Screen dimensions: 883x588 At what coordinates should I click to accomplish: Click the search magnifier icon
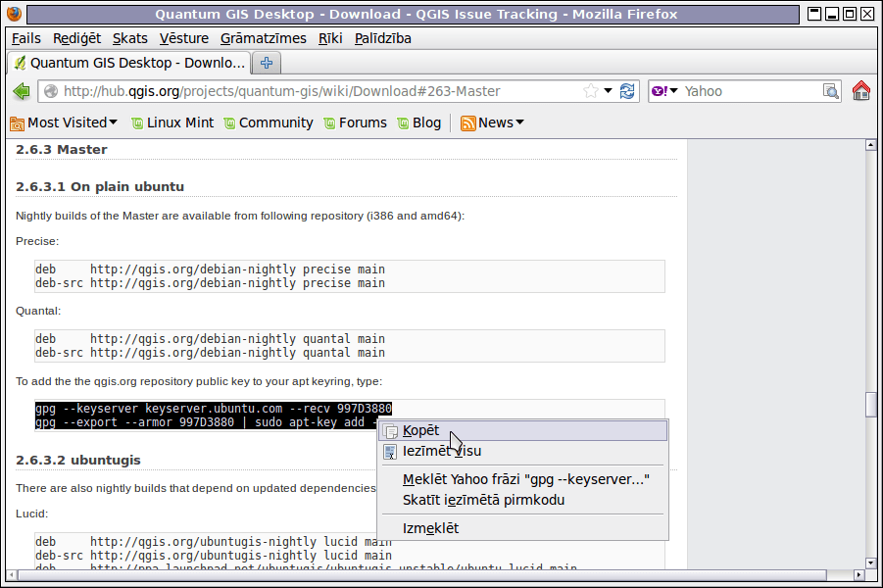pyautogui.click(x=831, y=91)
